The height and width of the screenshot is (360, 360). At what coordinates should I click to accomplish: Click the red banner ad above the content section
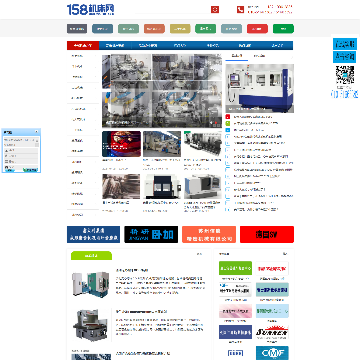(x=267, y=234)
